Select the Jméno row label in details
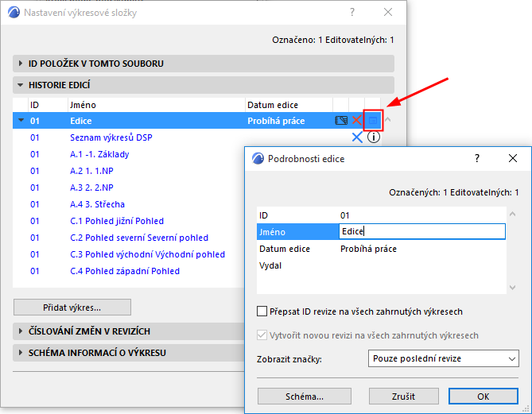 [298, 232]
